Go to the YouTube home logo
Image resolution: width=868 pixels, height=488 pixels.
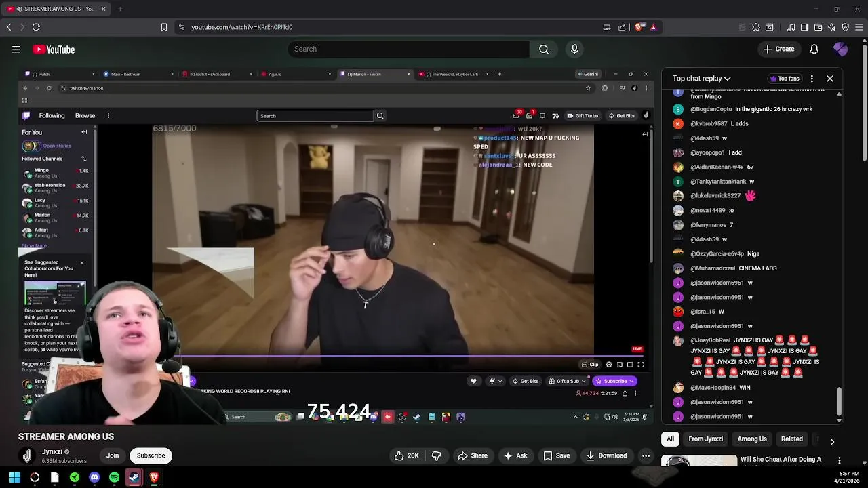[54, 49]
